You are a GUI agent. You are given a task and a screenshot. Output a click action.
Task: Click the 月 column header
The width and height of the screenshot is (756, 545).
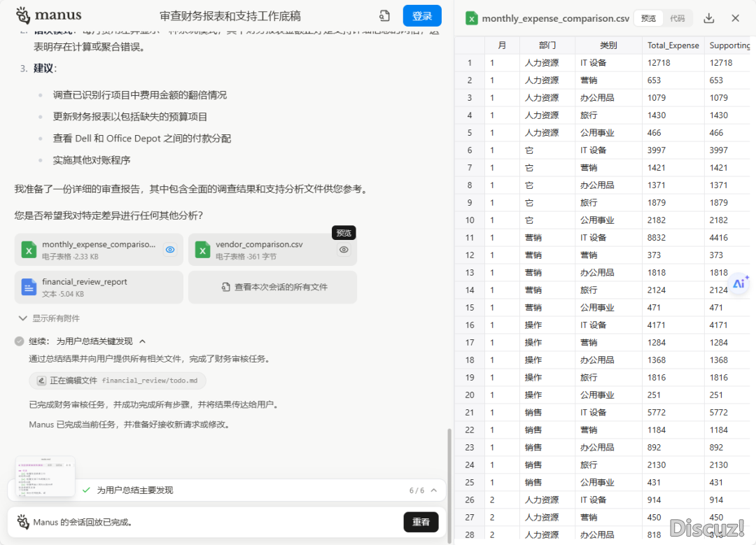coord(502,45)
